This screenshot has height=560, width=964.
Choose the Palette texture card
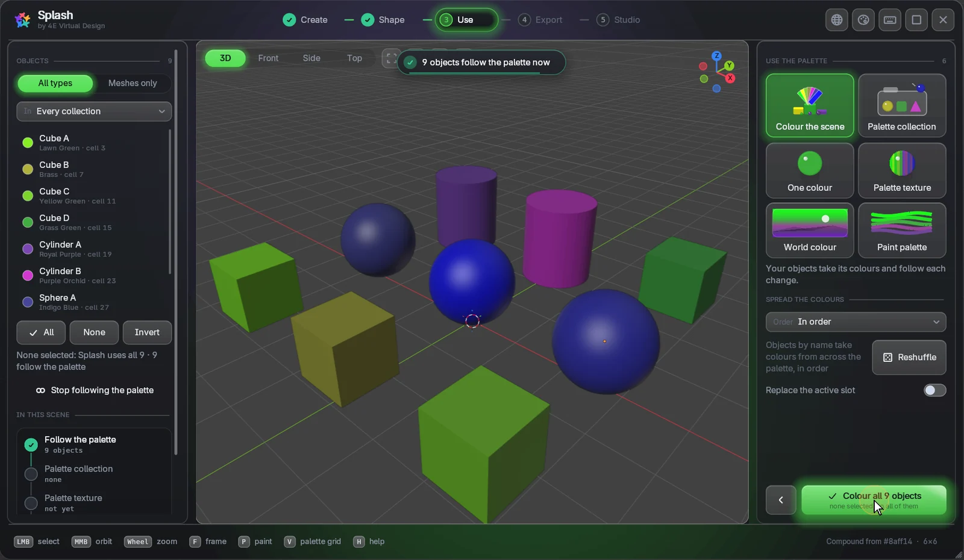pos(902,170)
